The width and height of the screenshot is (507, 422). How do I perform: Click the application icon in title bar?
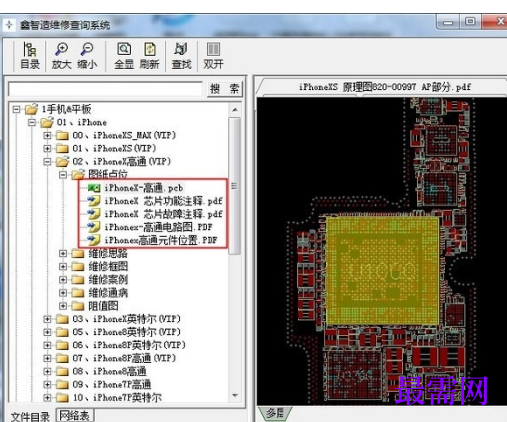click(x=9, y=24)
